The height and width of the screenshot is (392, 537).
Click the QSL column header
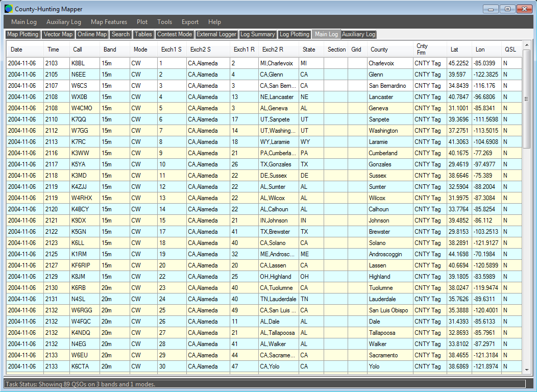click(510, 50)
